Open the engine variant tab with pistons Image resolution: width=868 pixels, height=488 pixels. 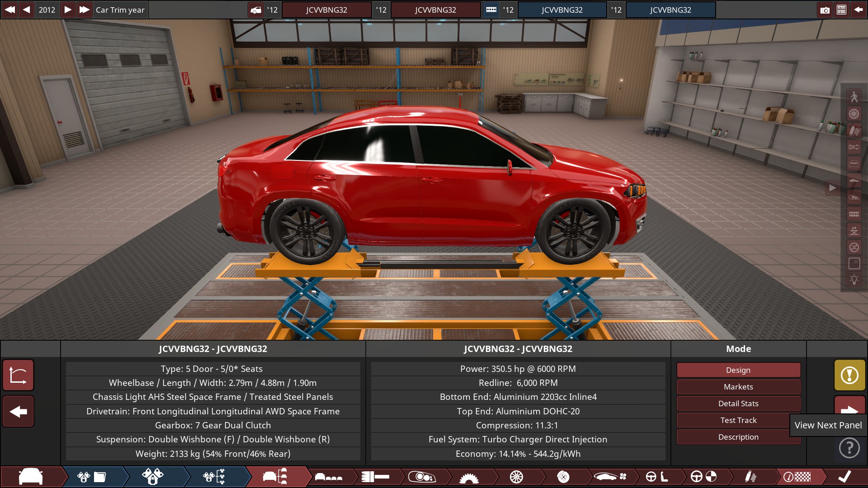pos(153,477)
